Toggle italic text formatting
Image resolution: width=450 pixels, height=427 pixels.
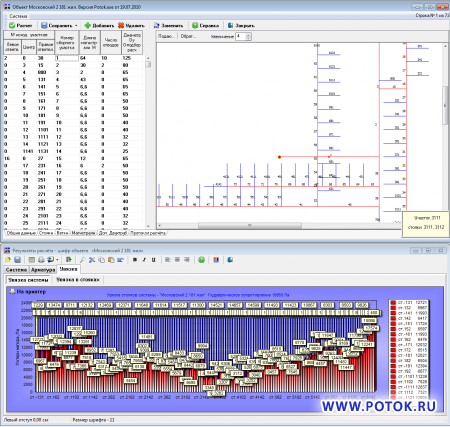(x=144, y=260)
